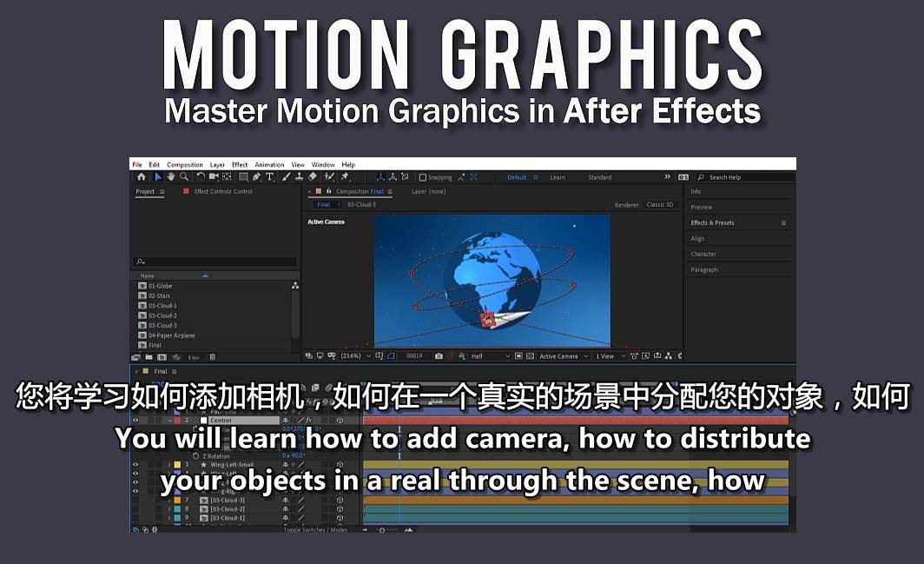Toggle the 3D layer switch for 03-Cloud-1
The image size is (924, 564).
tap(340, 518)
